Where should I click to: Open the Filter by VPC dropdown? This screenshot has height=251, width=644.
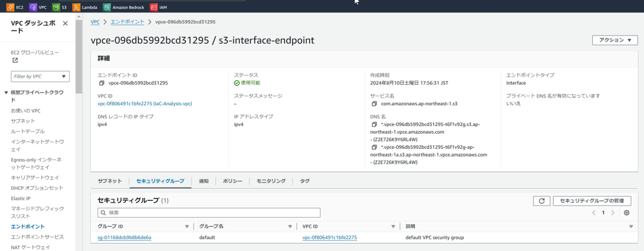pyautogui.click(x=40, y=76)
